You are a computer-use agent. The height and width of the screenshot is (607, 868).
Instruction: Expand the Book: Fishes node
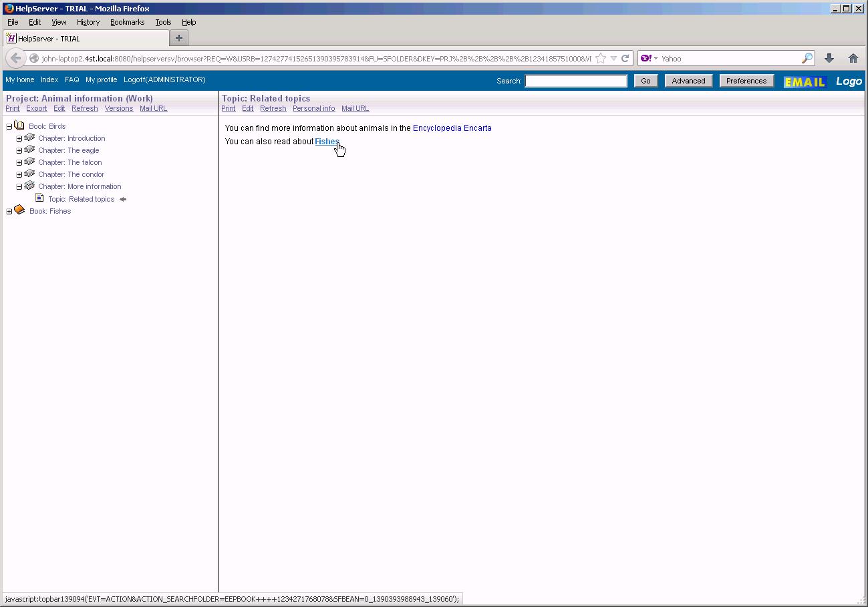9,212
